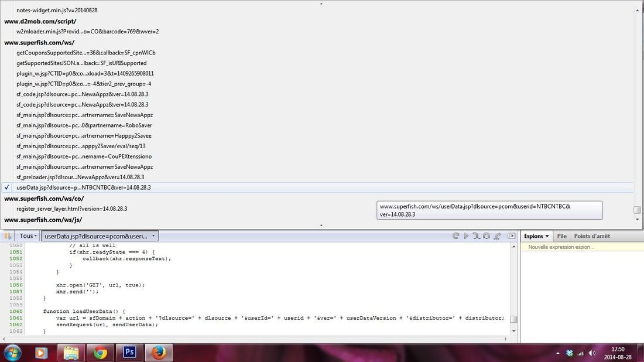The height and width of the screenshot is (362, 644).
Task: Open the clock showing 17:50
Action: pos(618,353)
